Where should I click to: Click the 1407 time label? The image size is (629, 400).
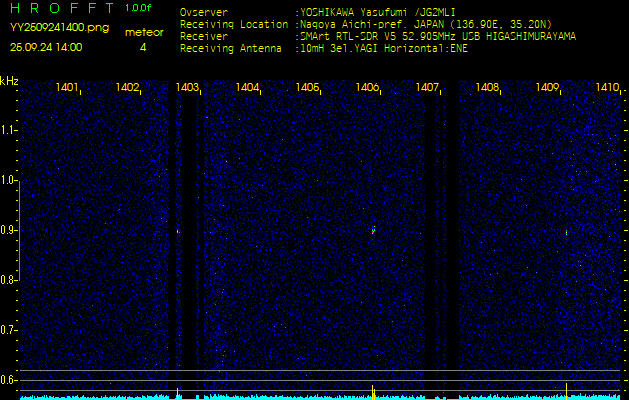[x=427, y=87]
